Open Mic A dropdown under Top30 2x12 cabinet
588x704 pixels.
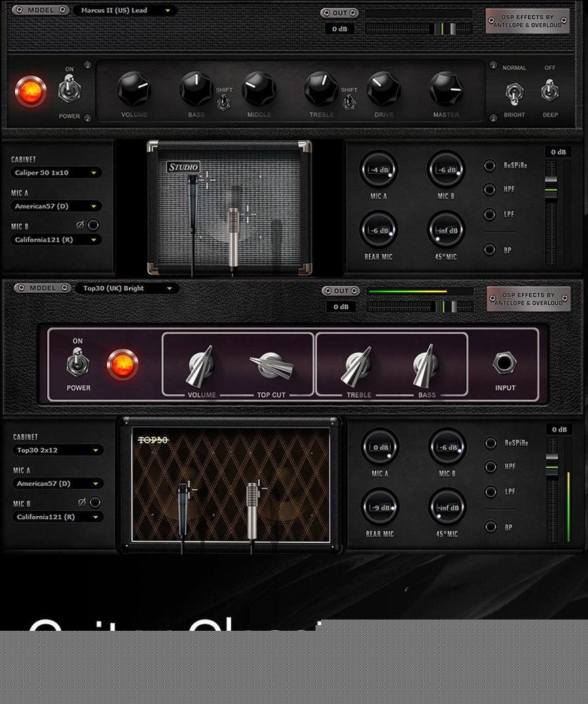[58, 484]
